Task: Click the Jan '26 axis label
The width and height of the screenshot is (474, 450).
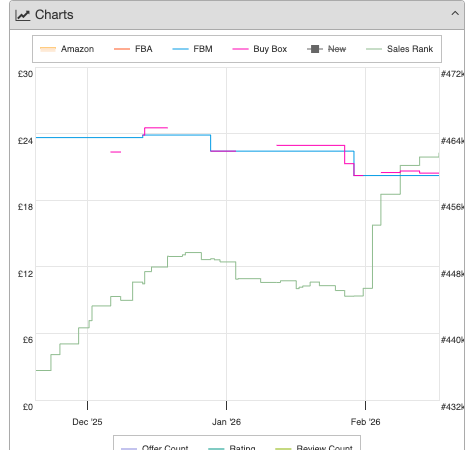Action: pos(226,422)
